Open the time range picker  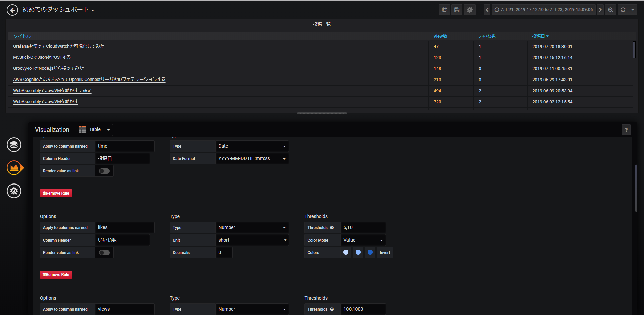click(544, 10)
